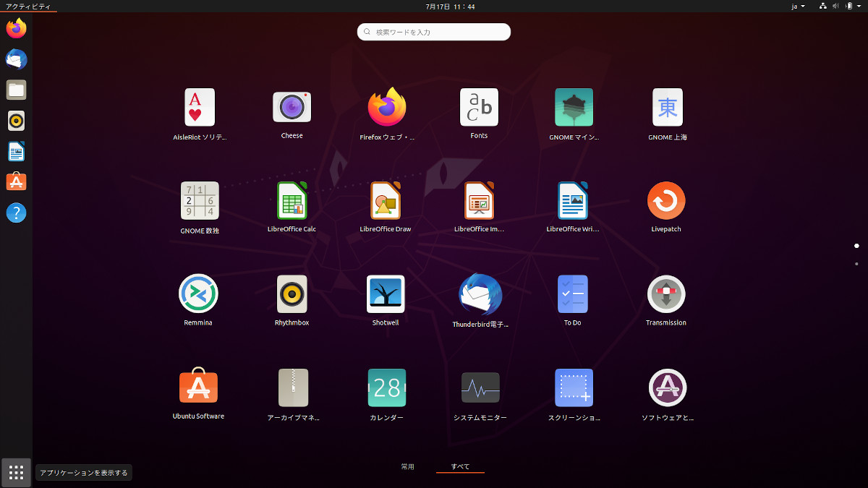This screenshot has width=868, height=488.
Task: Launch the To Do app
Action: click(x=572, y=294)
